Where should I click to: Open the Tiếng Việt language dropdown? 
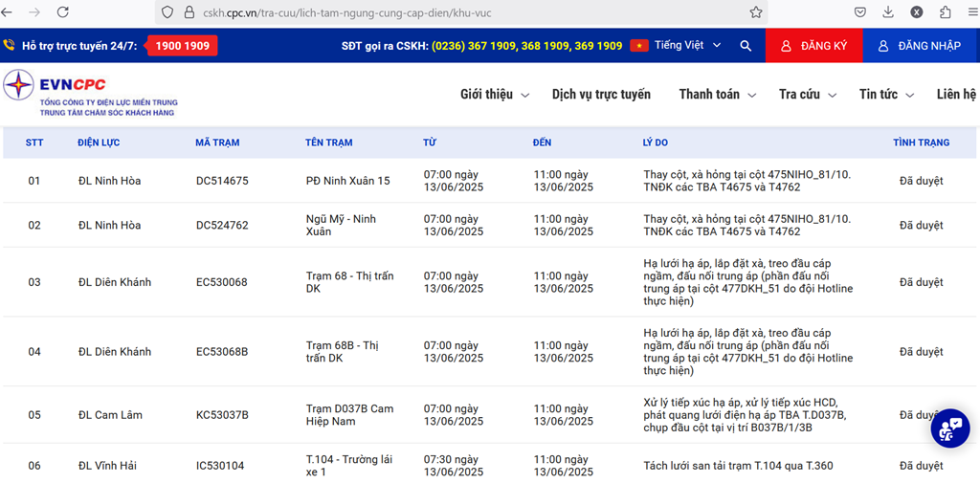pos(687,45)
